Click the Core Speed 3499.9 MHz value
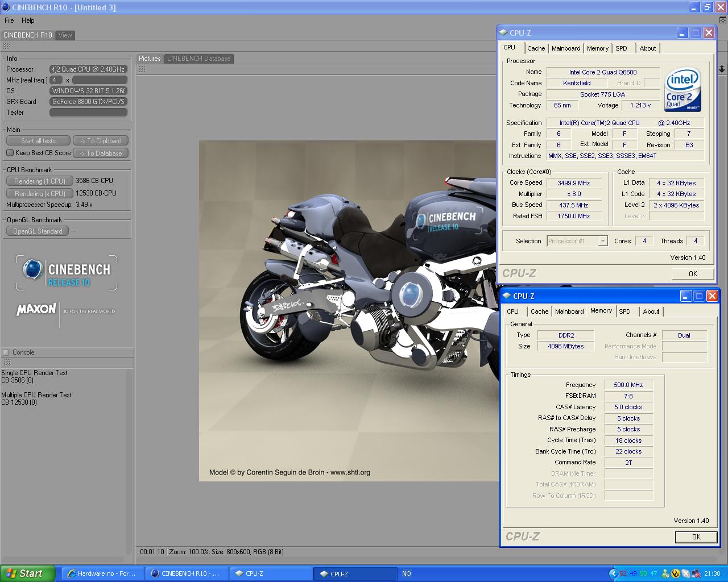The image size is (728, 582). [x=573, y=183]
